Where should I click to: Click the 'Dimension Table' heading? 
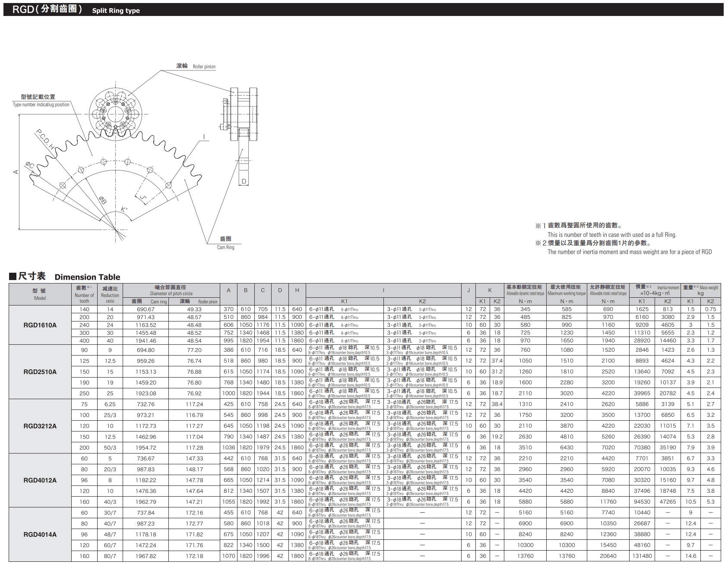pyautogui.click(x=87, y=277)
